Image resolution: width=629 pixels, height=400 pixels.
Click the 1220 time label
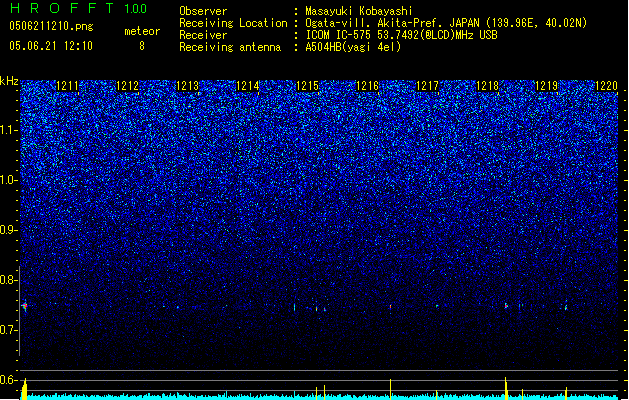606,86
